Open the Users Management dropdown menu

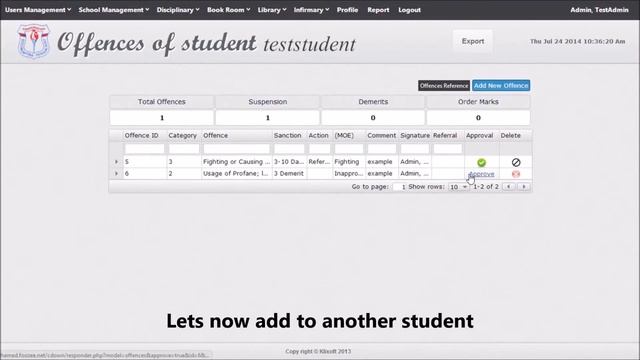click(x=38, y=10)
